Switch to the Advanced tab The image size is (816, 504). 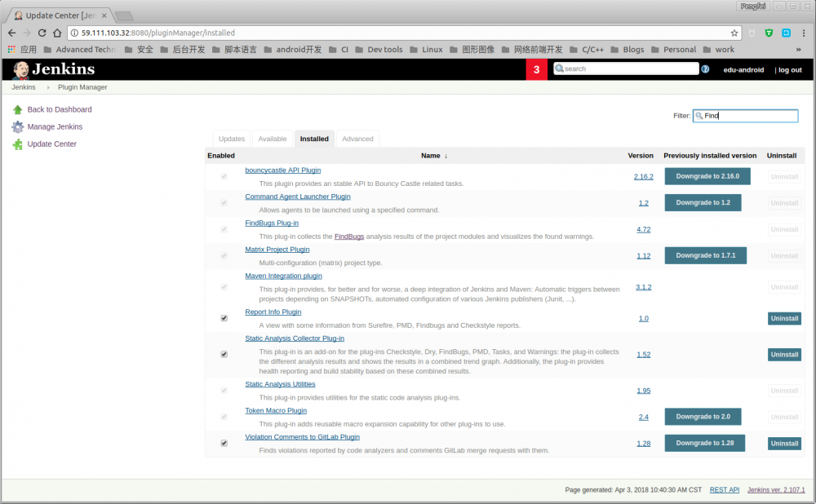tap(357, 139)
